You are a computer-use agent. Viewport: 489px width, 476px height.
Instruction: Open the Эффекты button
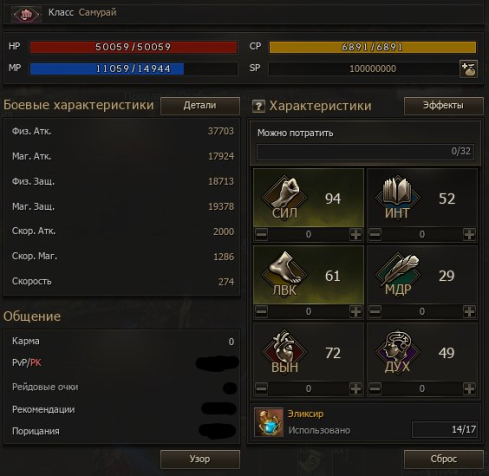[444, 106]
